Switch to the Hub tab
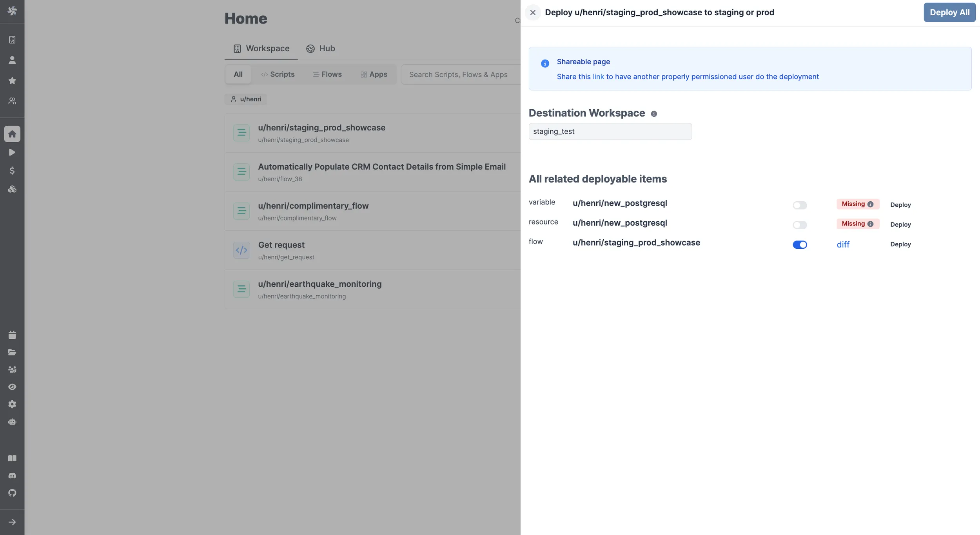Screen dimensions: 980x535 [321, 48]
